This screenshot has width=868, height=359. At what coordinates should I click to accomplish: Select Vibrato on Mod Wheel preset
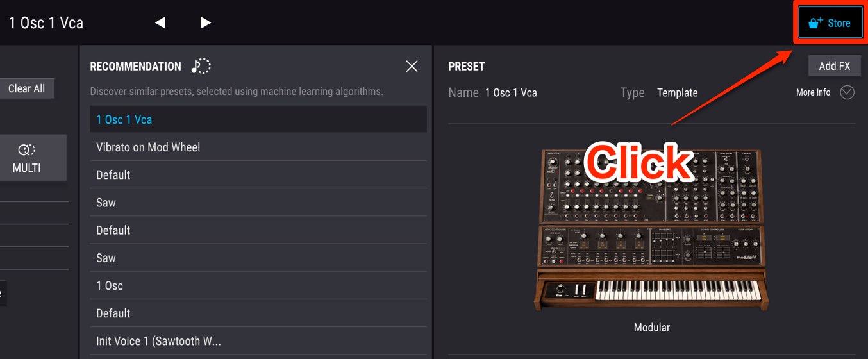coord(258,147)
